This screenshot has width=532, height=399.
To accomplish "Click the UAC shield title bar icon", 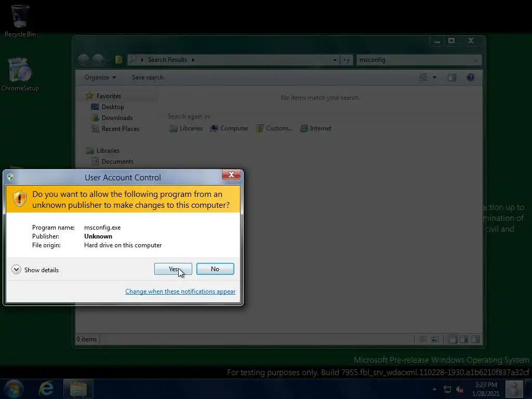I will pyautogui.click(x=10, y=177).
